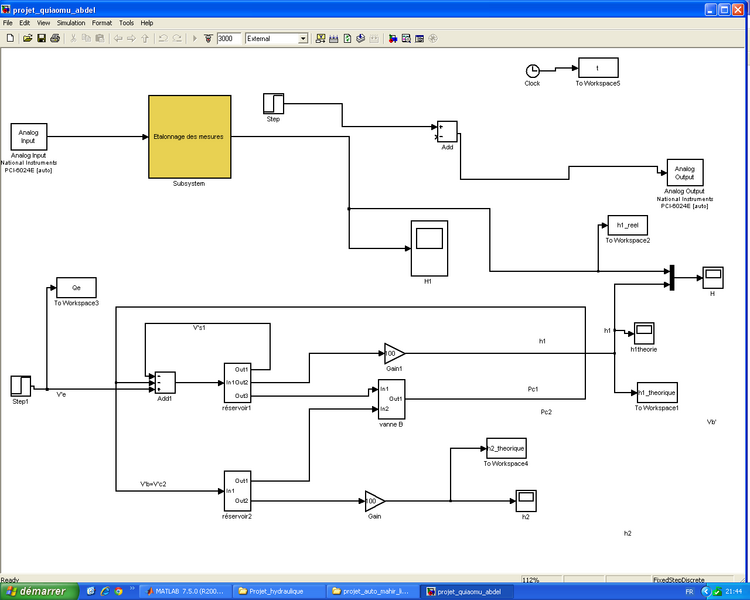Click the simulation stop time field
The height and width of the screenshot is (600, 750).
point(227,38)
